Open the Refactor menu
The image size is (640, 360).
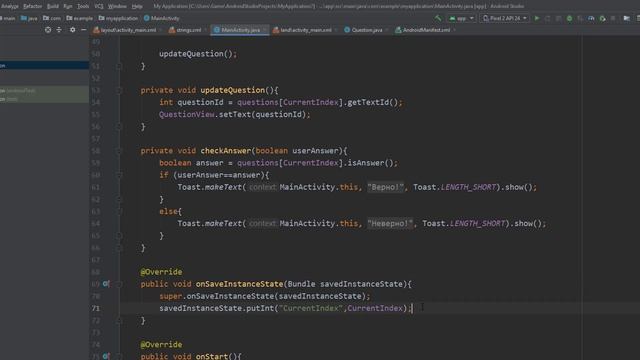tap(33, 7)
